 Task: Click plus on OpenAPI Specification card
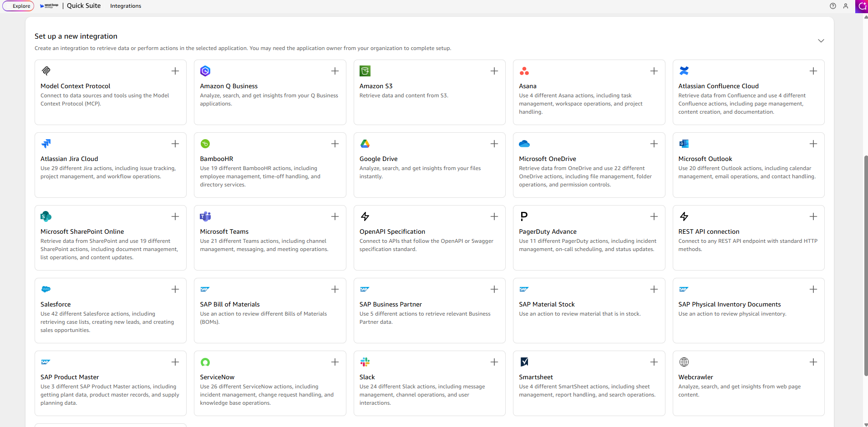click(494, 216)
